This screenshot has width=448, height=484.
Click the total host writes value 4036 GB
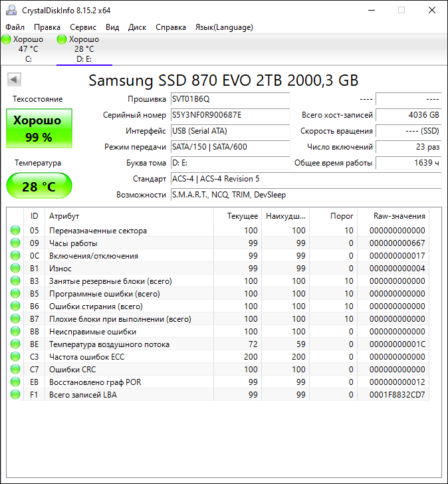tap(409, 115)
